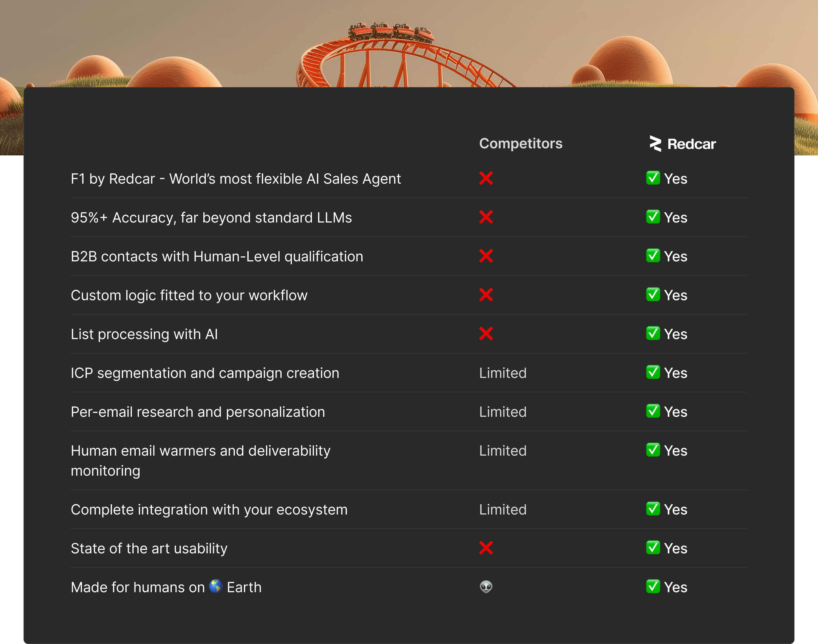This screenshot has height=644, width=818.
Task: Click the Redcar column header text
Action: [x=691, y=144]
